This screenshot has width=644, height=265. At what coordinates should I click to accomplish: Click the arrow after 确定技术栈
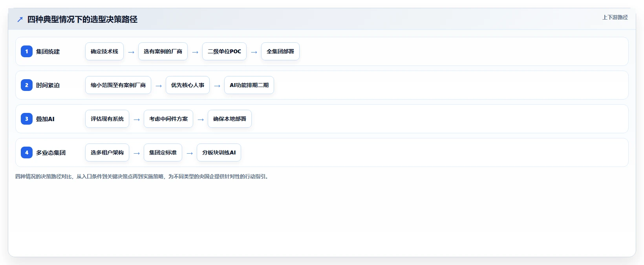pyautogui.click(x=131, y=52)
